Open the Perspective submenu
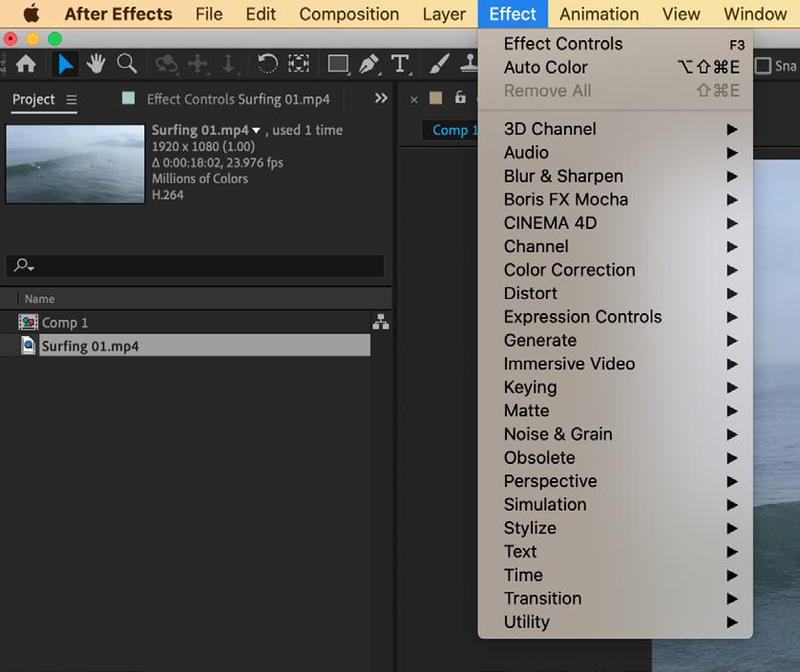This screenshot has height=672, width=800. click(616, 481)
